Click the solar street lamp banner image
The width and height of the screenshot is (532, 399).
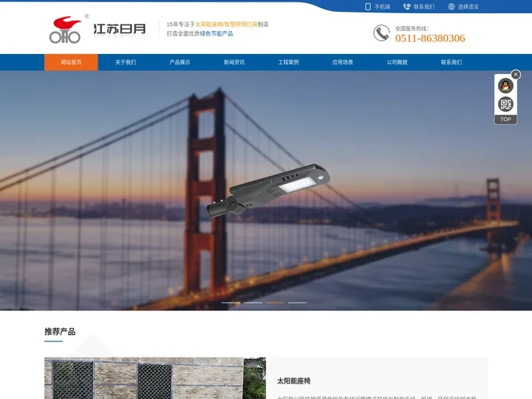268,190
